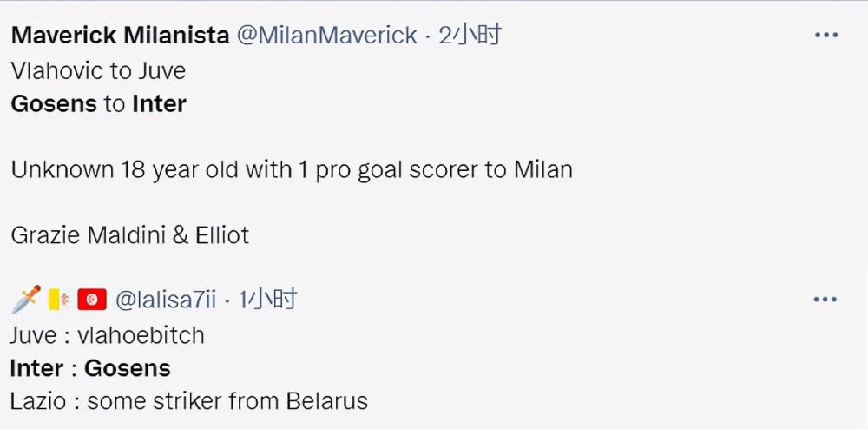Click the dagger emoji in the second username
Screen dimensions: 868x429
point(25,299)
